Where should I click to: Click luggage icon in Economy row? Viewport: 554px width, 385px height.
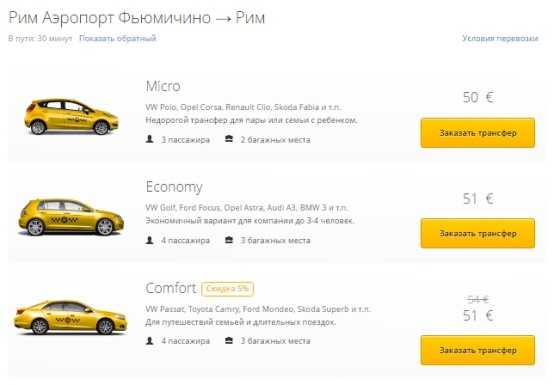(229, 240)
